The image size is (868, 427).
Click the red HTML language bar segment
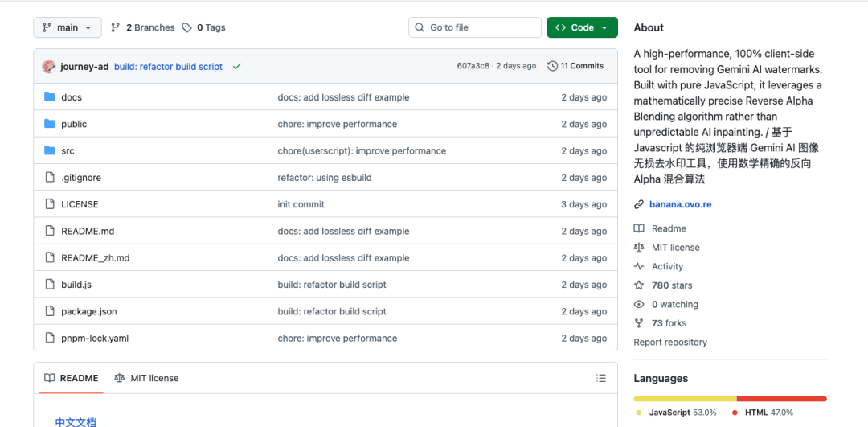point(782,399)
